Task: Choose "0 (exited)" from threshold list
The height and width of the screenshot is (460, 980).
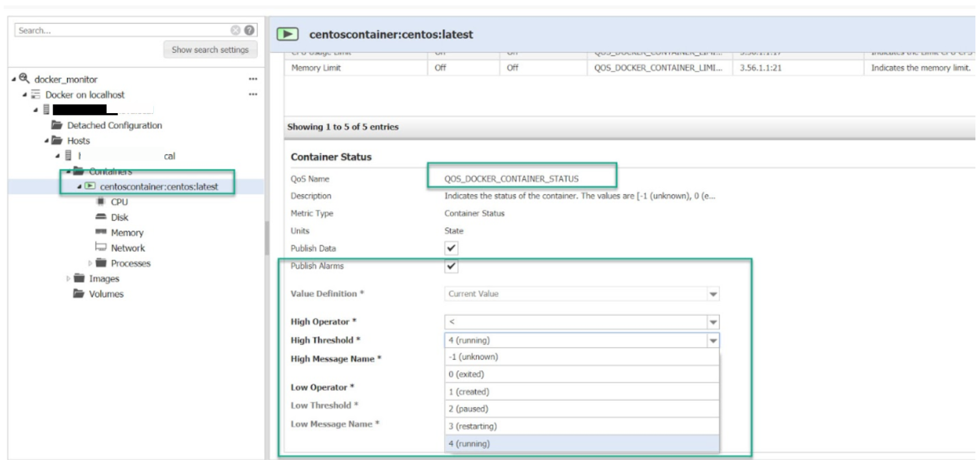Action: [466, 374]
